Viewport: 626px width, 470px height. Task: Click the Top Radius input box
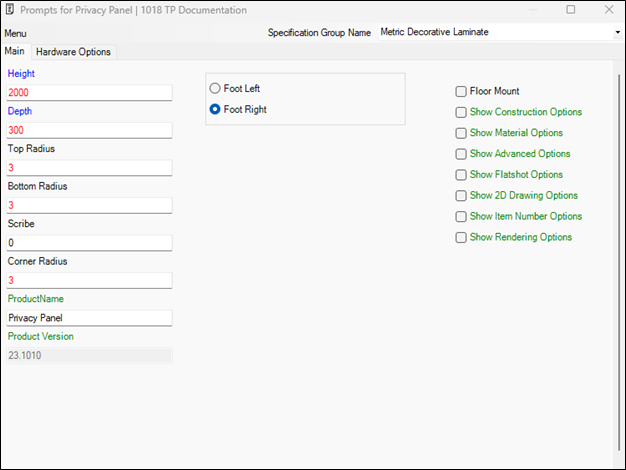coord(88,168)
